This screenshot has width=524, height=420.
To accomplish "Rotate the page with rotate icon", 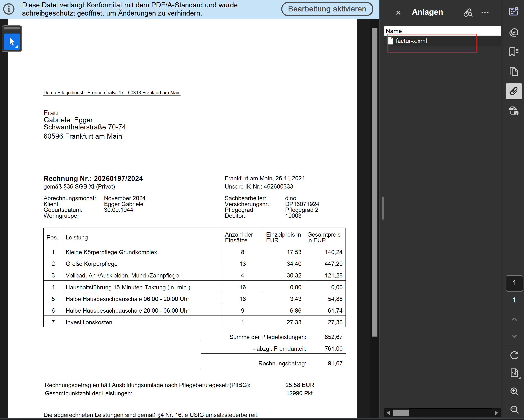I will [x=514, y=355].
